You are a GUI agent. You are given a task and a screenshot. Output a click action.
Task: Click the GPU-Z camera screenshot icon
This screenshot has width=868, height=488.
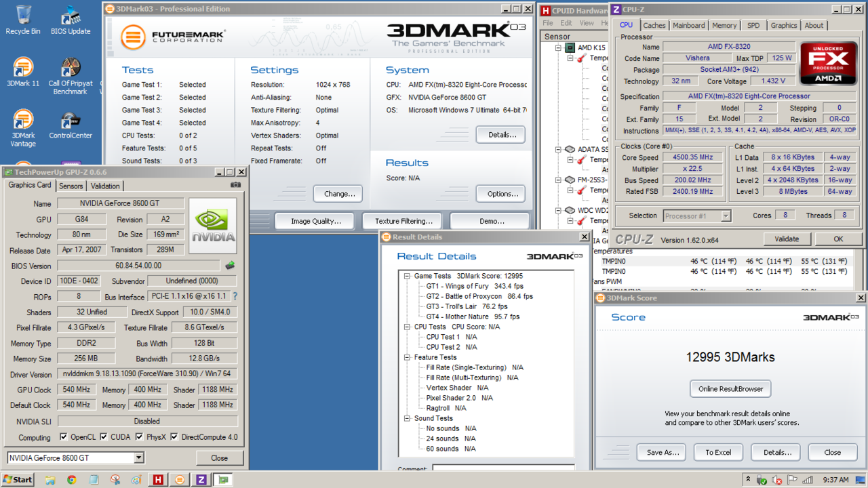235,185
